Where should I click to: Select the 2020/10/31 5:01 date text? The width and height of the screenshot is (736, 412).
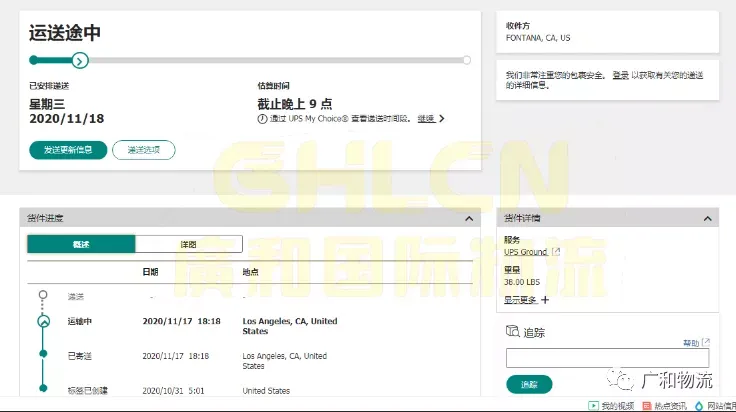(173, 391)
